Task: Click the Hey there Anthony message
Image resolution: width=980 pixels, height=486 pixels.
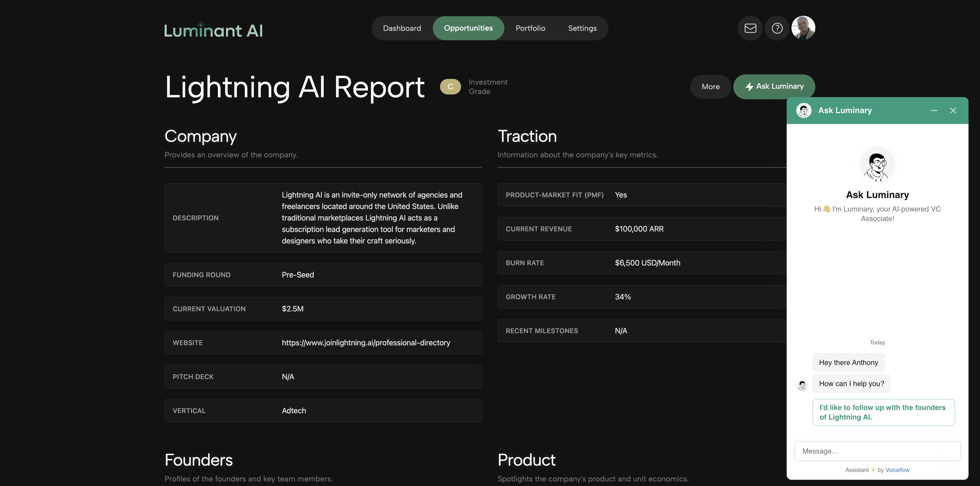Action: click(x=848, y=363)
